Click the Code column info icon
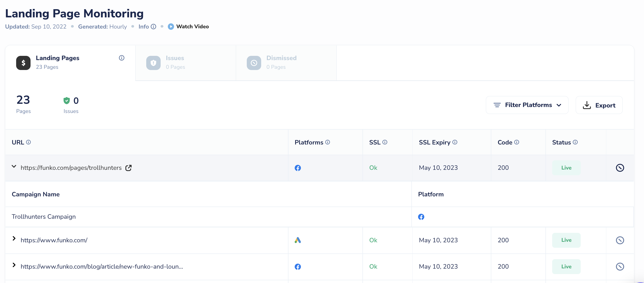 (516, 142)
